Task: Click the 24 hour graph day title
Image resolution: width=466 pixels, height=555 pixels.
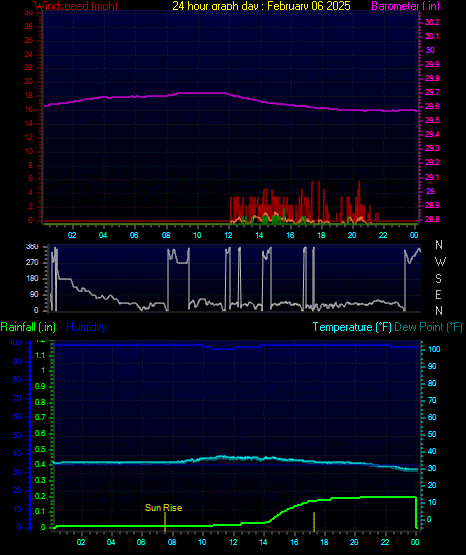Action: [x=261, y=5]
